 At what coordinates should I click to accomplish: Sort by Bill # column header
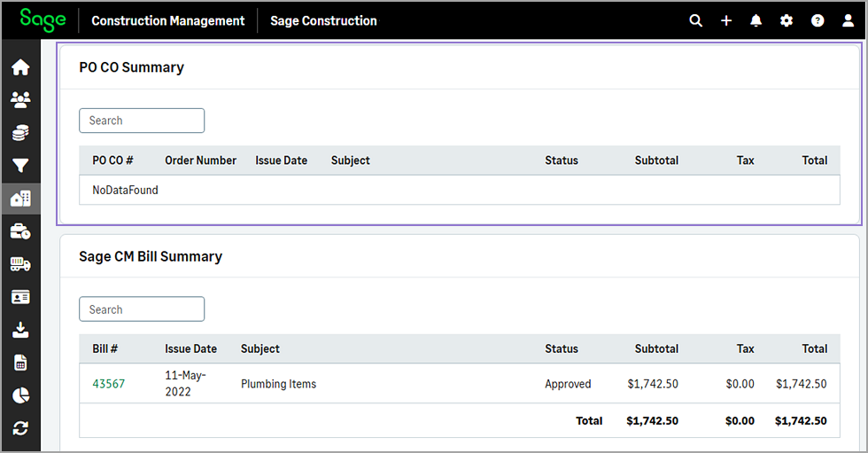(105, 349)
